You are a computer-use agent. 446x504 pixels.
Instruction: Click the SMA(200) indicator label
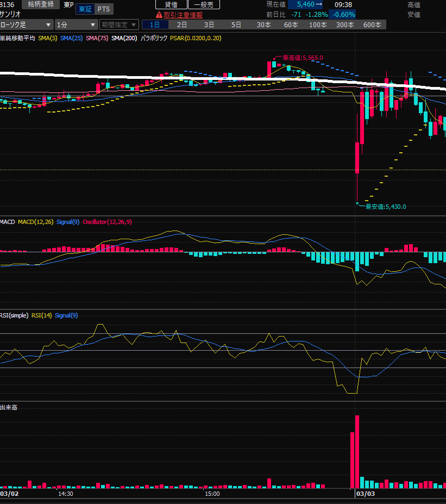124,39
